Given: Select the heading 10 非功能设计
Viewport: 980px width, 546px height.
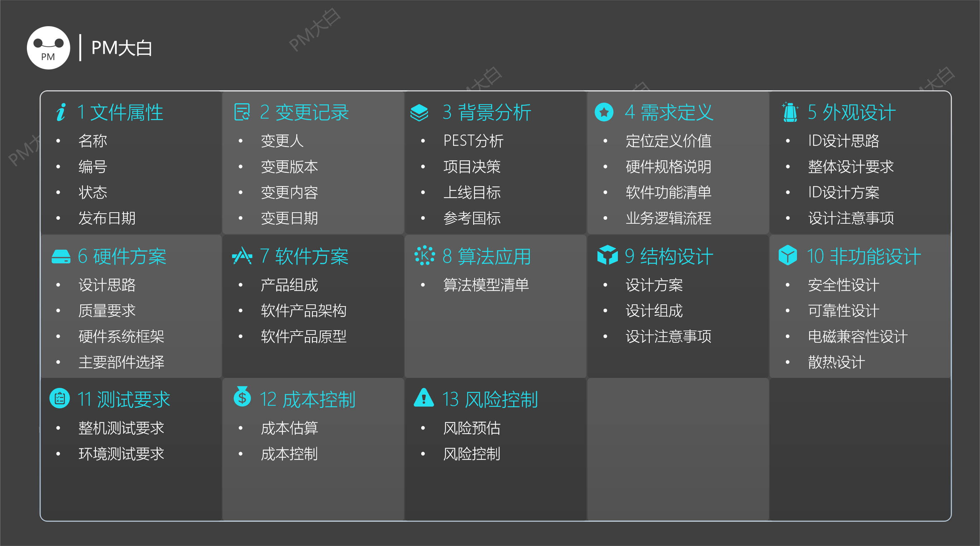Looking at the screenshot, I should click(864, 256).
